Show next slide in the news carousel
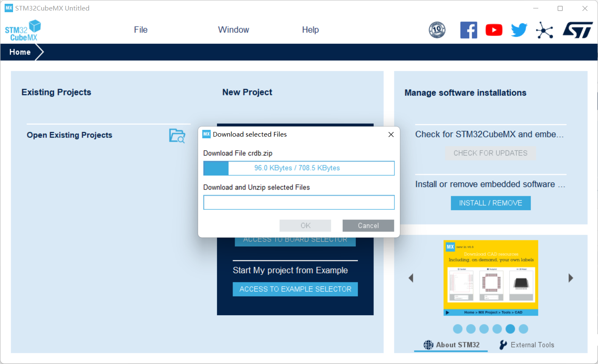The height and width of the screenshot is (364, 598). (x=571, y=278)
